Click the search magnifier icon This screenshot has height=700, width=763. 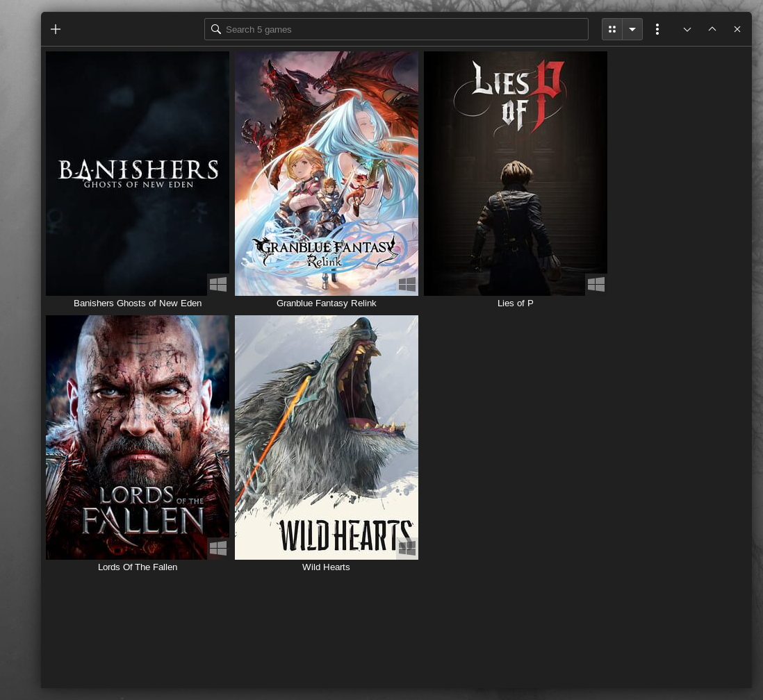tap(216, 29)
